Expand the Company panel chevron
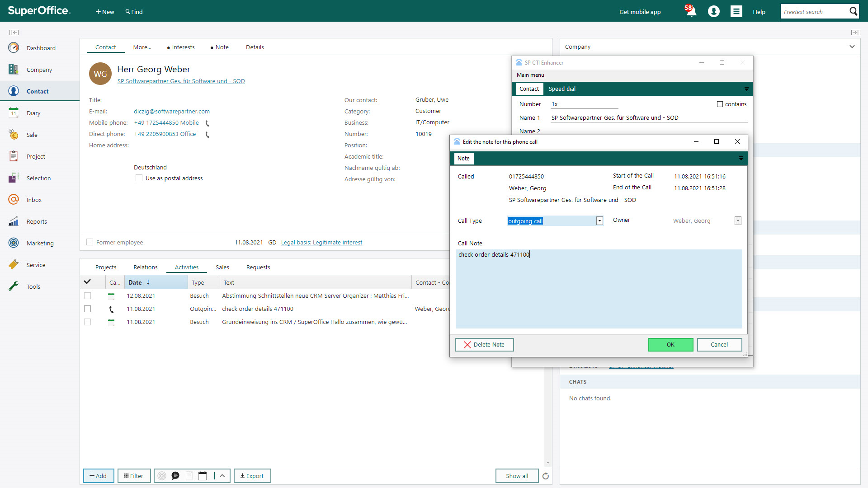 [x=852, y=47]
